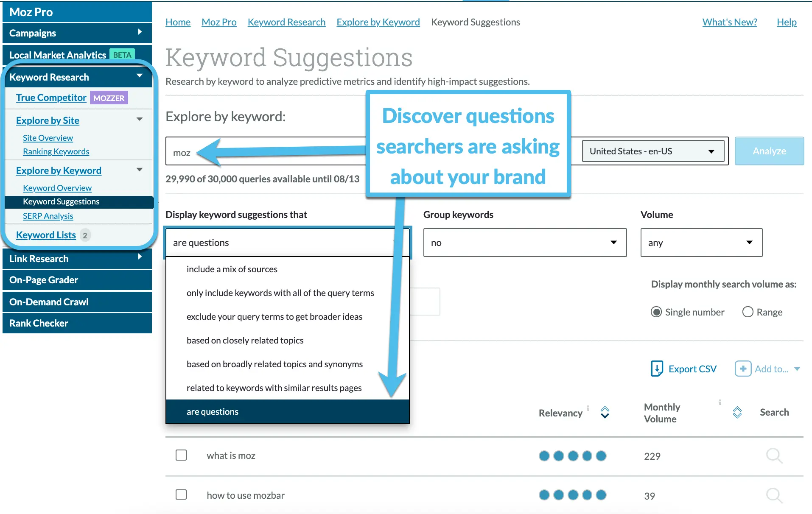Check the checkbox beside 'what is moz'
Screen dimensions: 812x514
pyautogui.click(x=181, y=455)
